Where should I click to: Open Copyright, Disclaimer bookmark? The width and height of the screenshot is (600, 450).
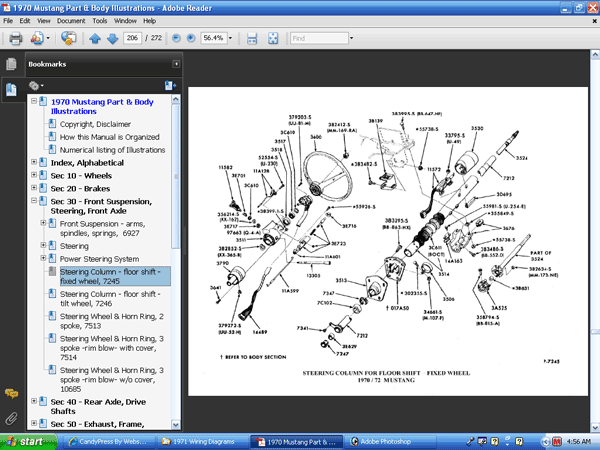click(x=95, y=124)
